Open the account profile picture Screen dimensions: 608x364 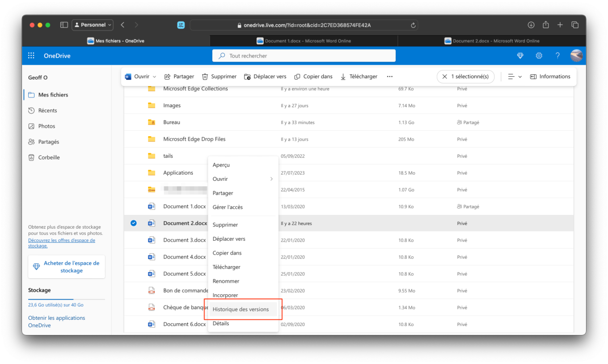pos(577,56)
